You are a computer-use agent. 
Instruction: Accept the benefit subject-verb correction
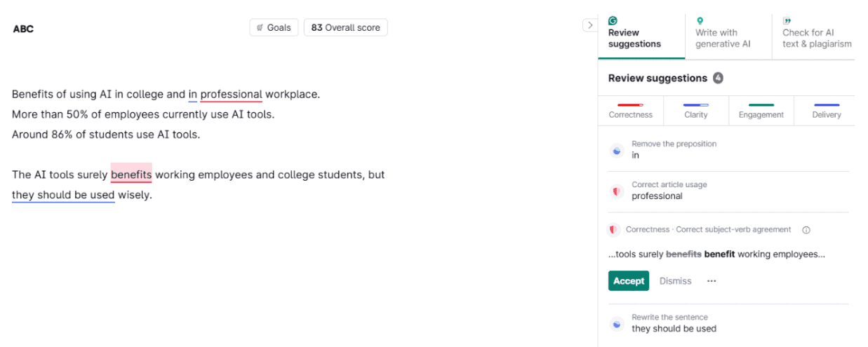click(x=628, y=281)
